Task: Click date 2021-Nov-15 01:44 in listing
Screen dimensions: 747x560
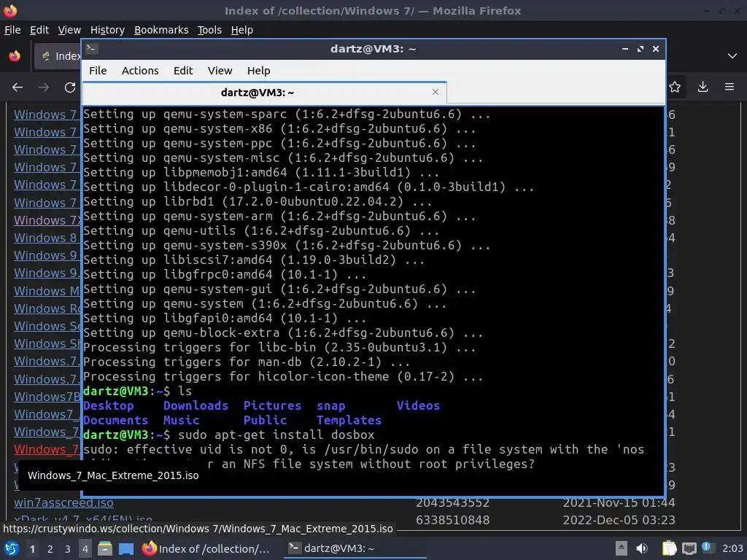Action: coord(619,502)
